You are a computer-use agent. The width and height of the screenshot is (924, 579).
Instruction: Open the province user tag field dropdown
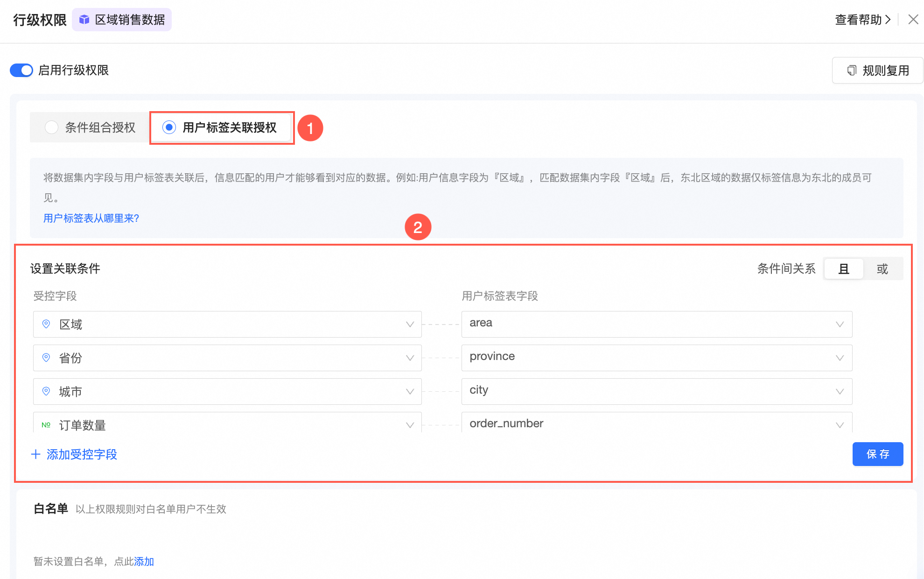point(840,358)
